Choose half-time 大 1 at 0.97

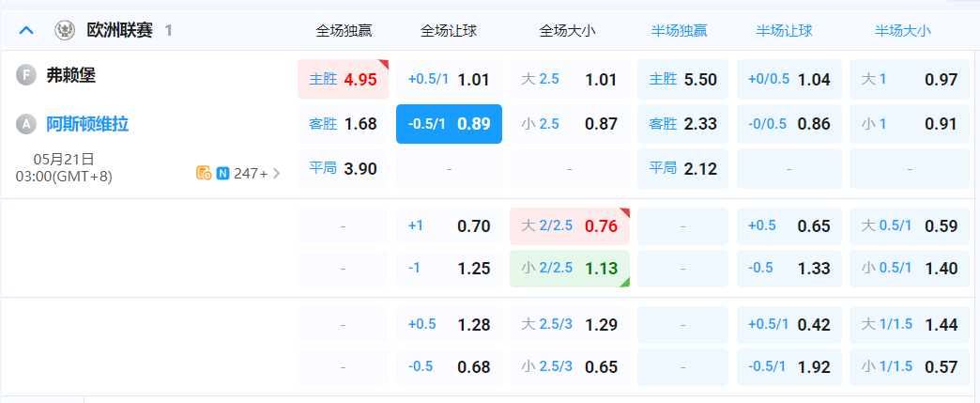tap(910, 80)
